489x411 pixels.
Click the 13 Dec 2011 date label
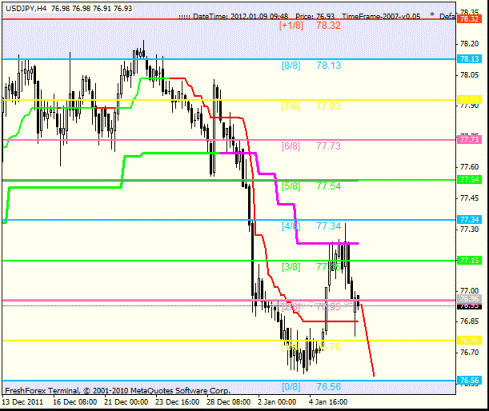tap(23, 402)
